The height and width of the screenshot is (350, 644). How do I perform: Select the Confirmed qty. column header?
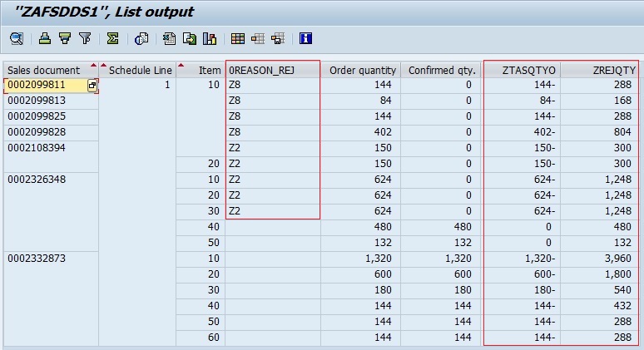439,70
